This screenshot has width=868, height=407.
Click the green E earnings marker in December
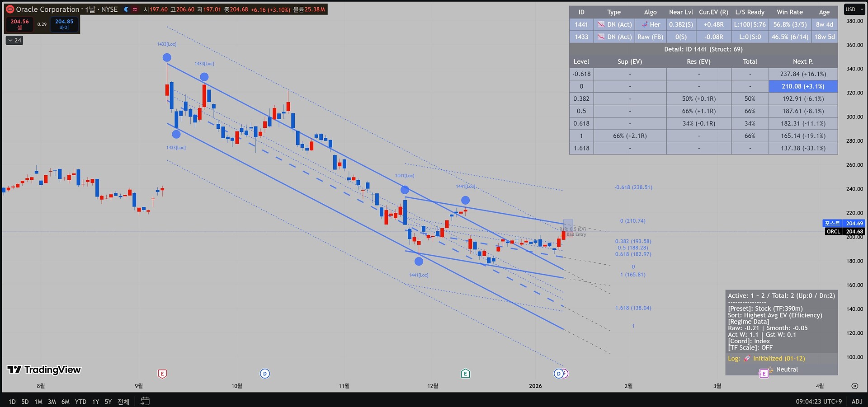point(465,374)
